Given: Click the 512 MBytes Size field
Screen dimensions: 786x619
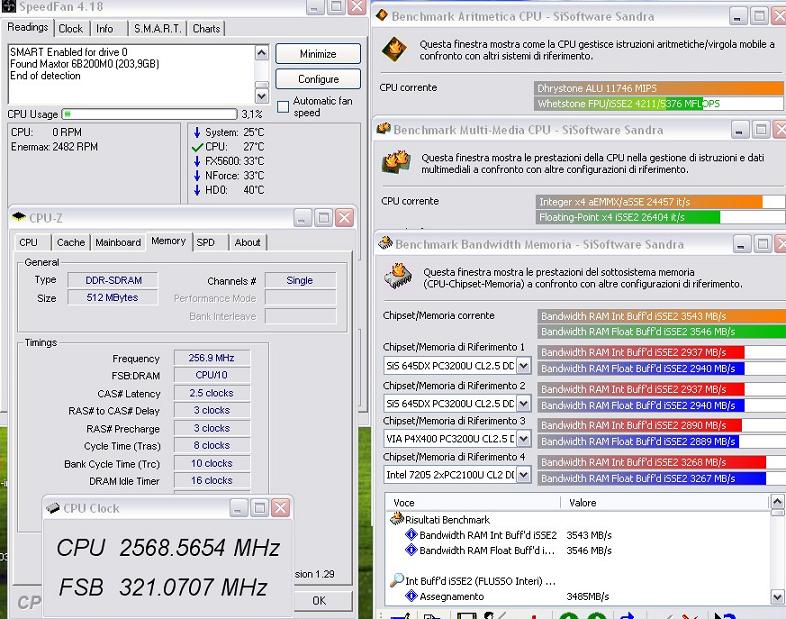Looking at the screenshot, I should point(113,297).
